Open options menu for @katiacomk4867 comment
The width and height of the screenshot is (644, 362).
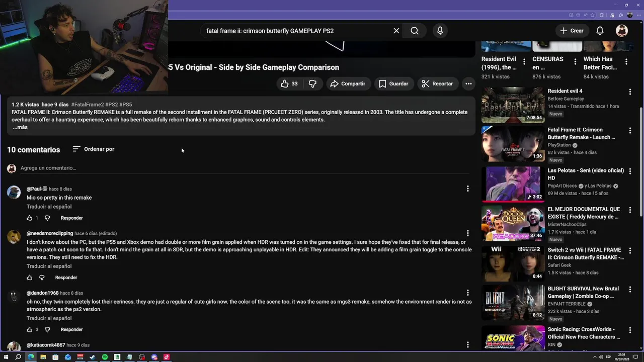tap(467, 345)
